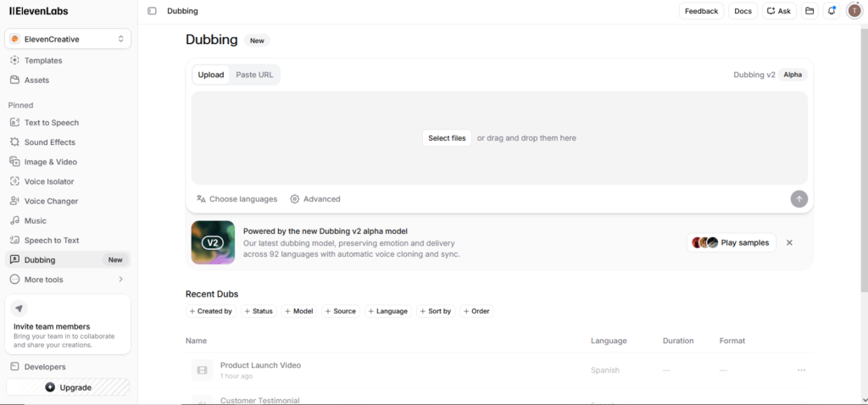Open the Assets folder icon
Screen dimensions: 868x405
click(x=15, y=80)
